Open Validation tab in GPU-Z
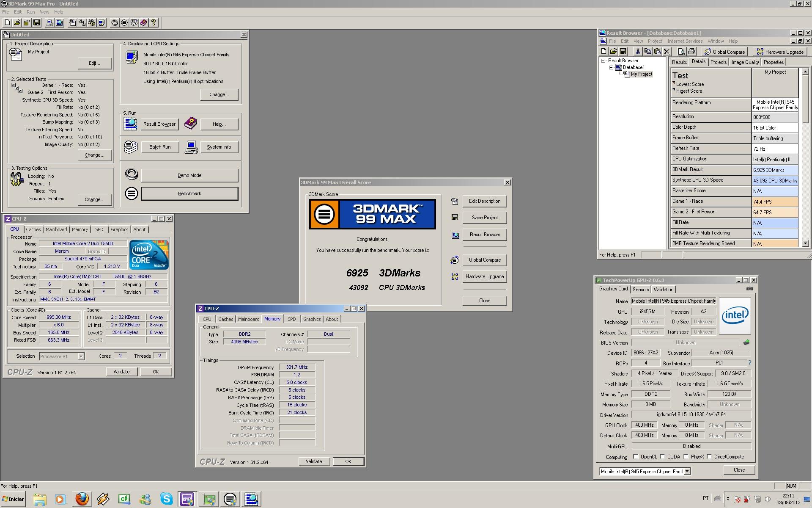Image resolution: width=812 pixels, height=508 pixels. [663, 290]
